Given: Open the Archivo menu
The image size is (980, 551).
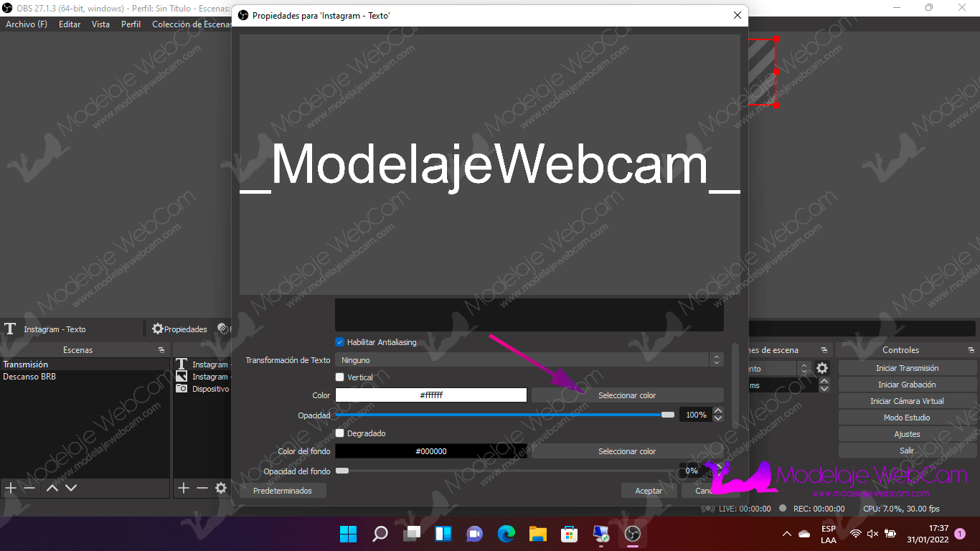Looking at the screenshot, I should (x=27, y=24).
